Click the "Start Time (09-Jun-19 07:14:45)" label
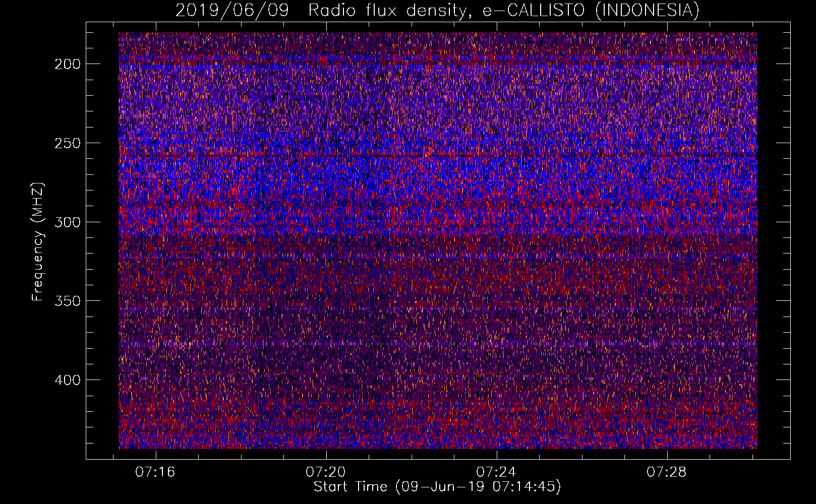816x504 pixels. [x=437, y=487]
